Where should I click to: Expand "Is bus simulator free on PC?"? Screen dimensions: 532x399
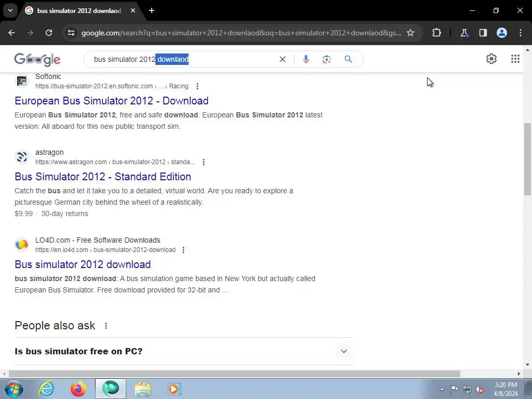coord(183,351)
